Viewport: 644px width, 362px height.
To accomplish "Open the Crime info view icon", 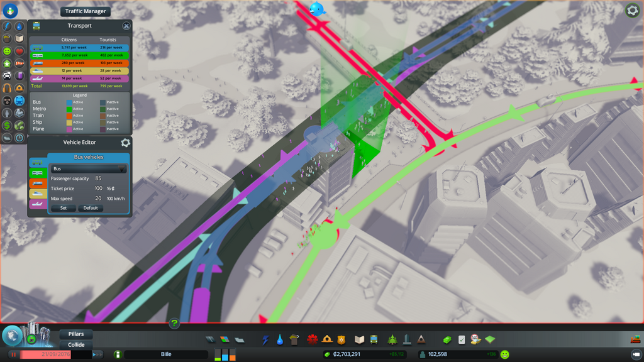I will click(7, 101).
